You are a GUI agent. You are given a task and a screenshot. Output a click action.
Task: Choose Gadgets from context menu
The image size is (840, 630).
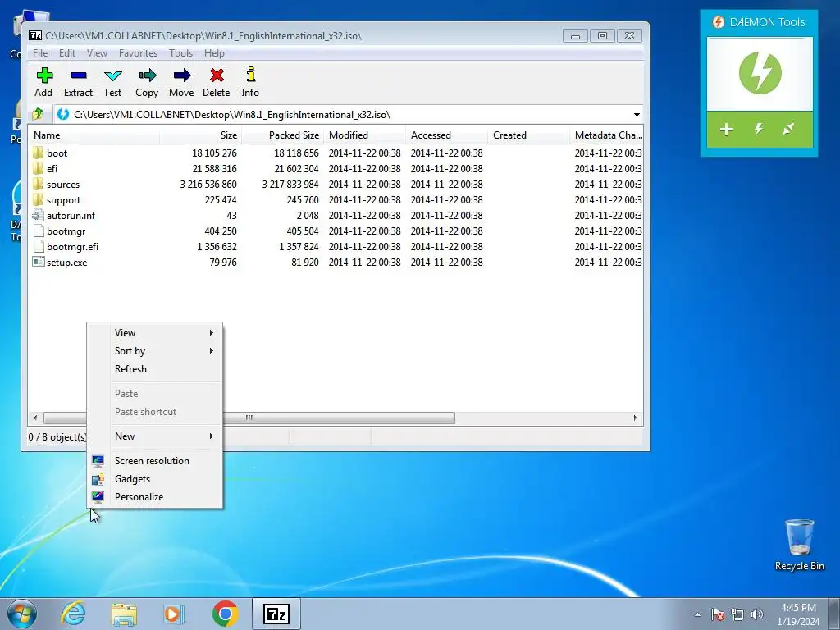pos(155,479)
